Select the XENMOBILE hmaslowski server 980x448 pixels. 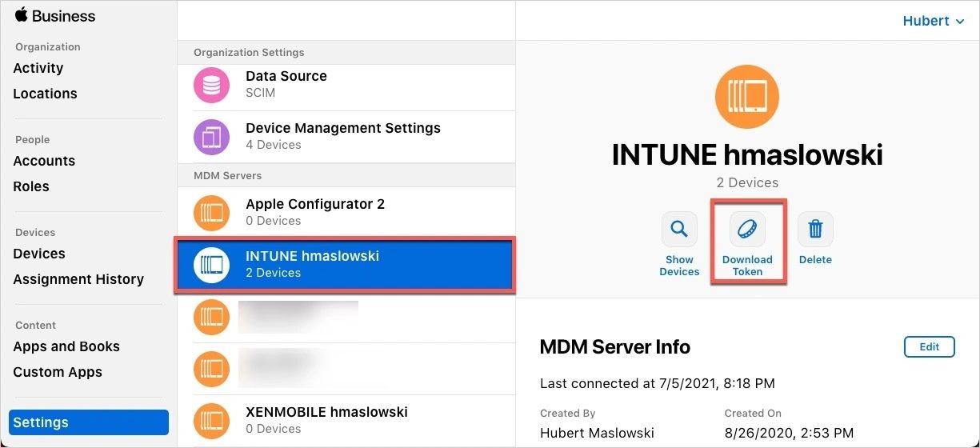click(x=346, y=420)
